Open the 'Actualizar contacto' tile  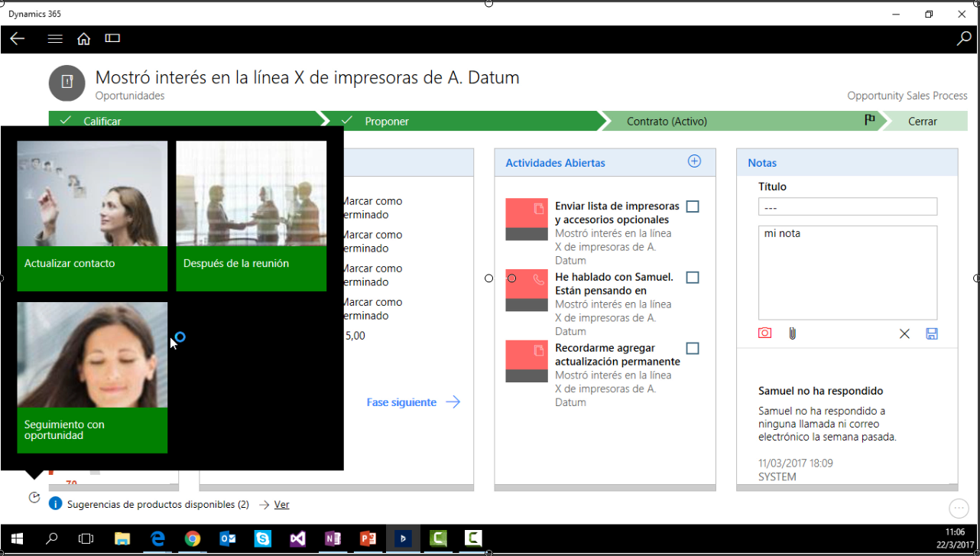(x=92, y=216)
